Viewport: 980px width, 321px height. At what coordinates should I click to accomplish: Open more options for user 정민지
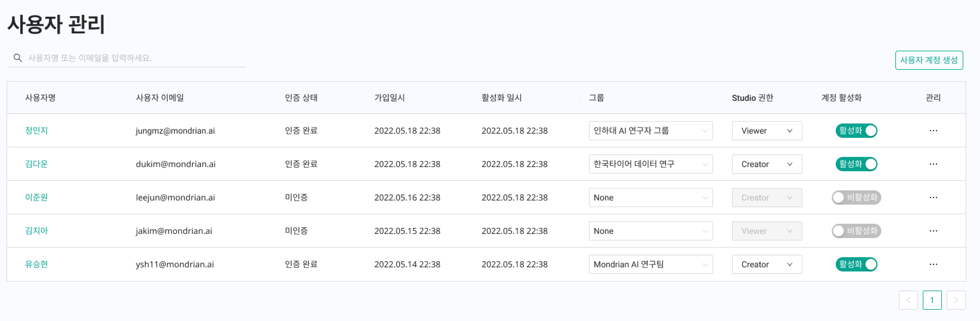933,131
